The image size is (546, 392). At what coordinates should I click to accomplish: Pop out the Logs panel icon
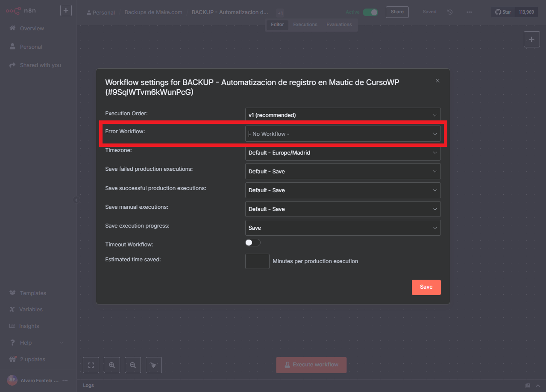528,386
